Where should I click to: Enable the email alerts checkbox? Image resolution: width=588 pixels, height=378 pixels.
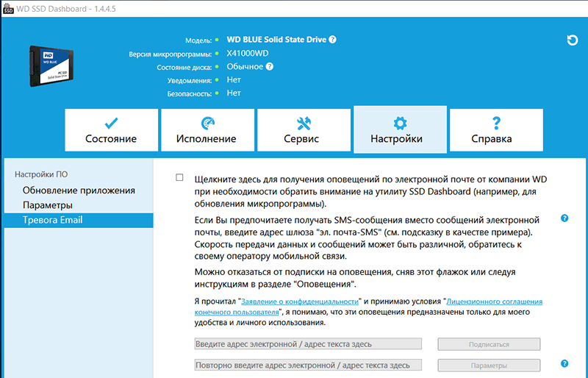179,177
